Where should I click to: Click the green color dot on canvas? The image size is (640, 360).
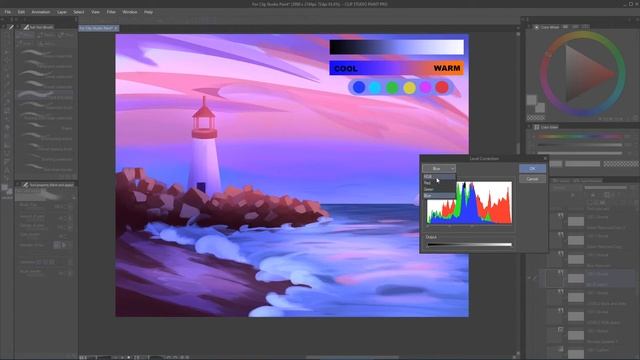[x=392, y=87]
